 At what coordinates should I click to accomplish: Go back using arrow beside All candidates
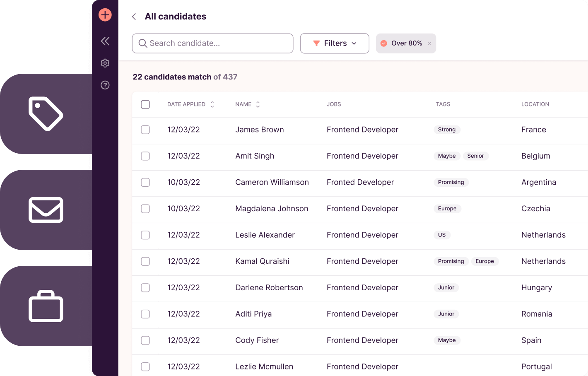[x=134, y=17]
